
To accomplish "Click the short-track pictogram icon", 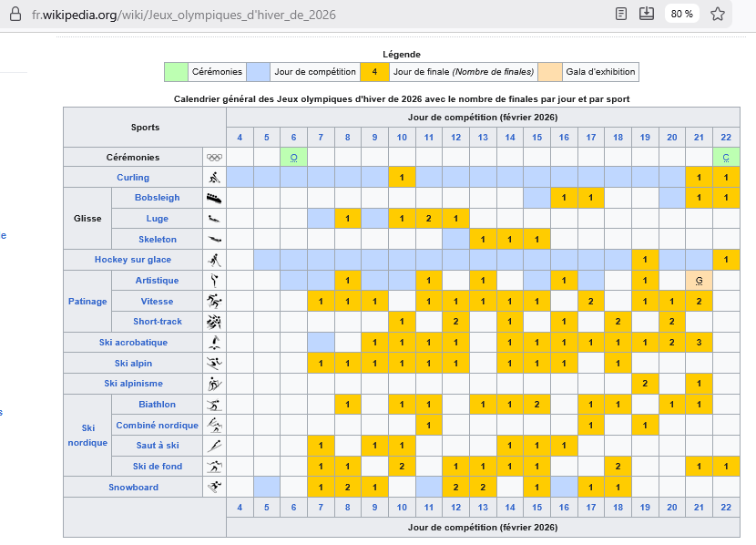I will [x=214, y=322].
